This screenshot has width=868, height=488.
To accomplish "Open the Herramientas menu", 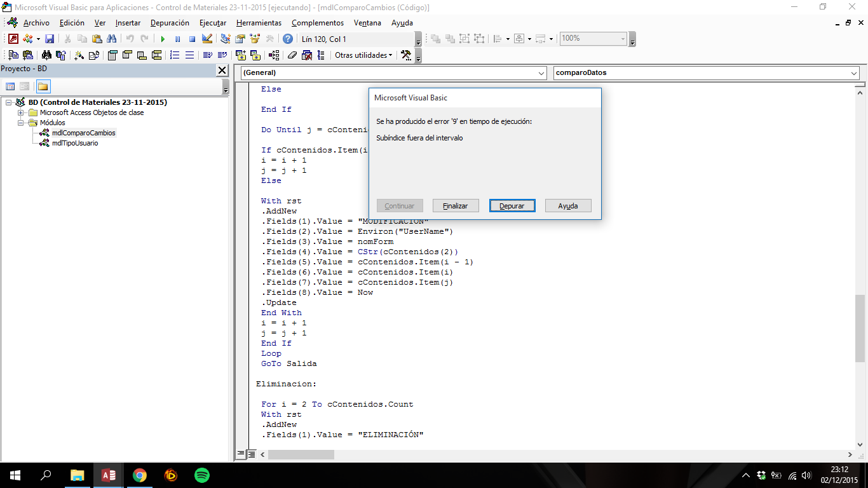I will pyautogui.click(x=259, y=23).
